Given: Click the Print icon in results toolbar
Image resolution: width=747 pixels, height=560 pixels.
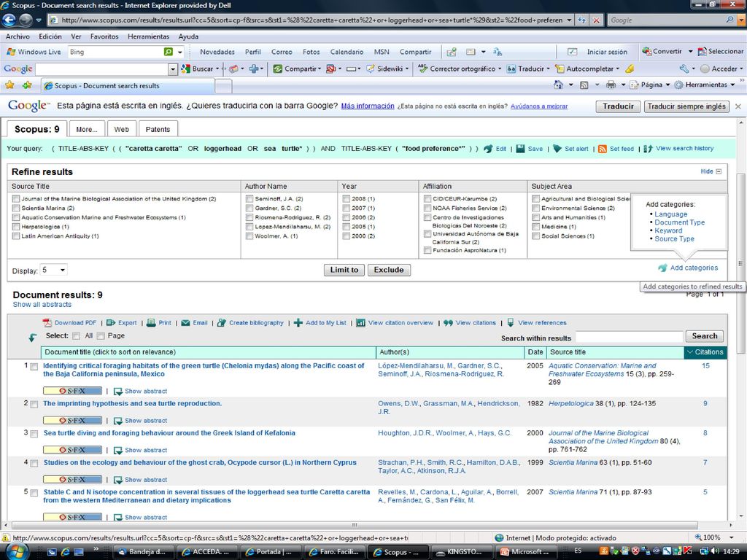Looking at the screenshot, I should [151, 323].
